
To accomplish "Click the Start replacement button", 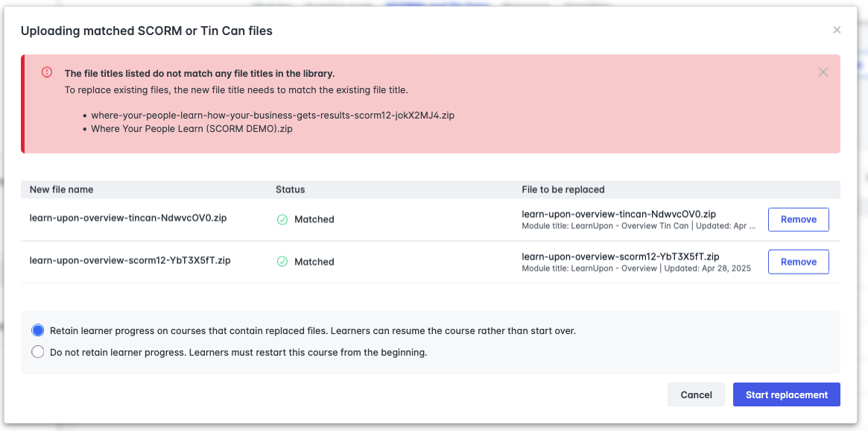I will [x=786, y=394].
